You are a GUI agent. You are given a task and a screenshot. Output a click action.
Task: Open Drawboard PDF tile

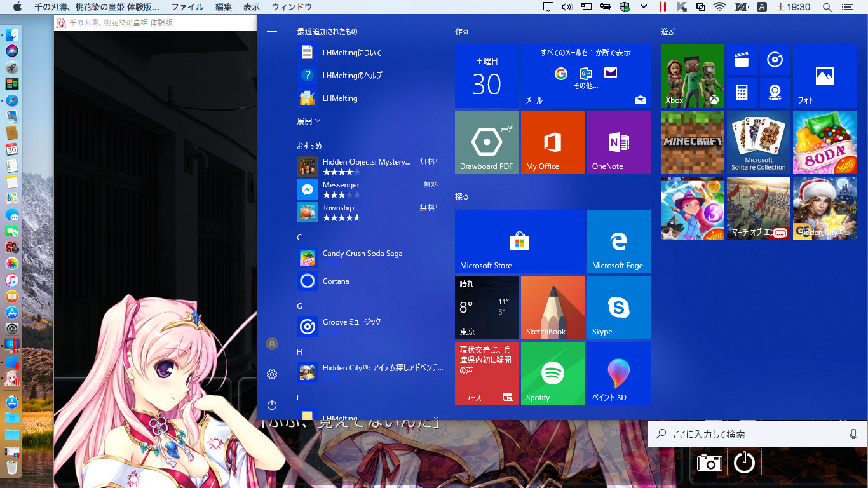487,142
